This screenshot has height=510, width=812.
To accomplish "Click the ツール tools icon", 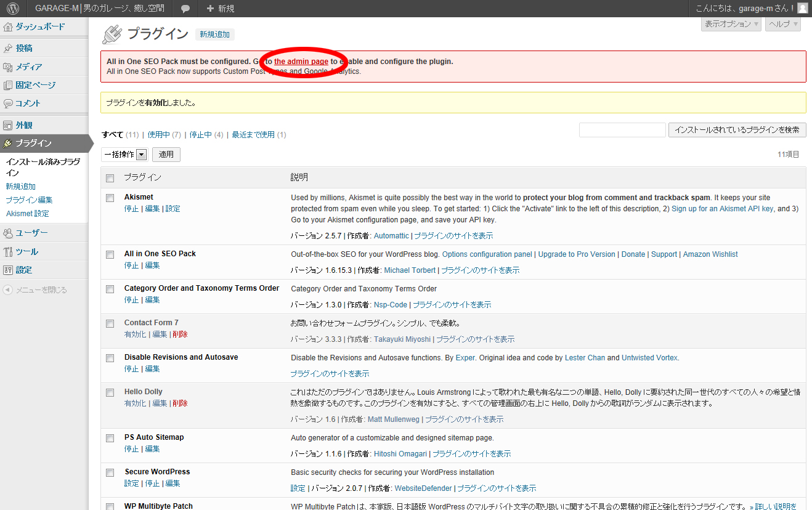I will click(x=8, y=251).
